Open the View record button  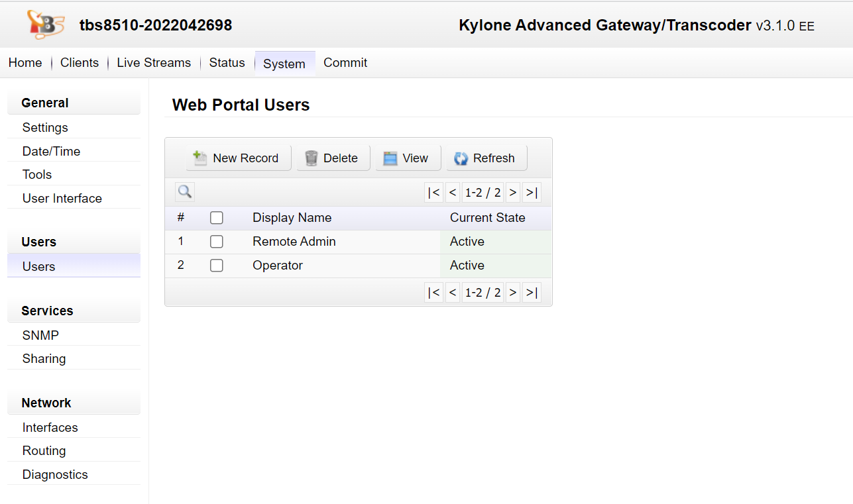point(408,158)
